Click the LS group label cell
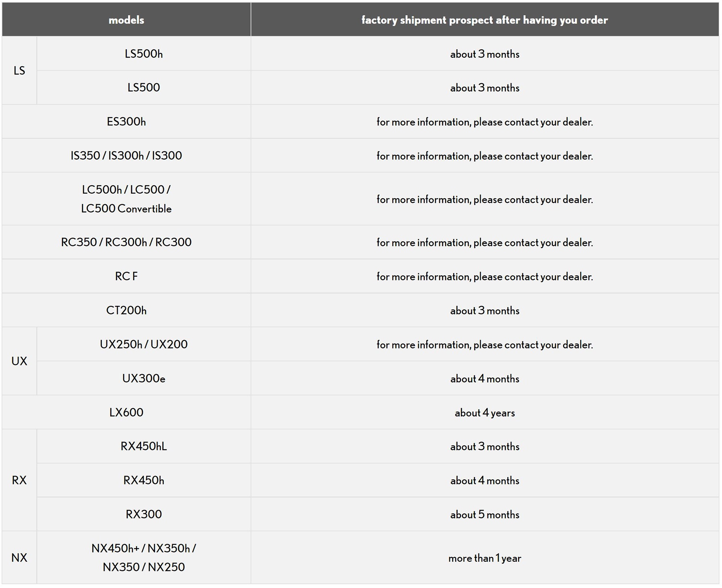Screen dimensions: 722x588 (x=19, y=71)
